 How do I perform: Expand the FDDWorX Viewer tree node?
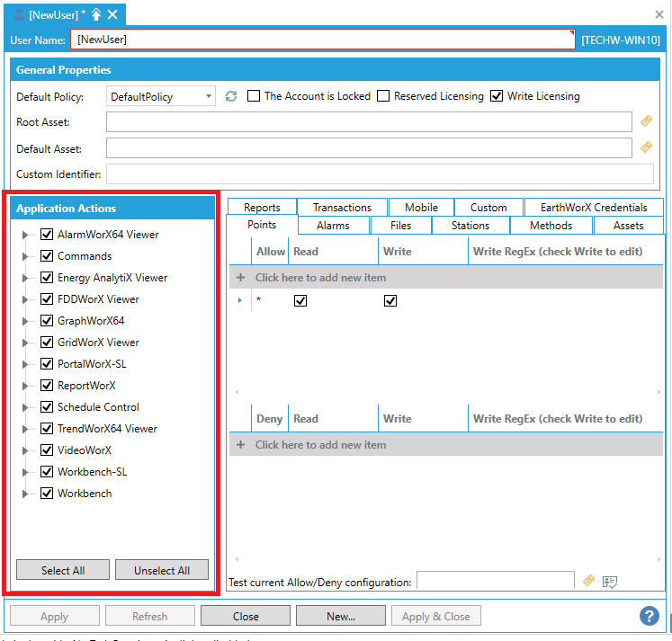click(x=25, y=299)
